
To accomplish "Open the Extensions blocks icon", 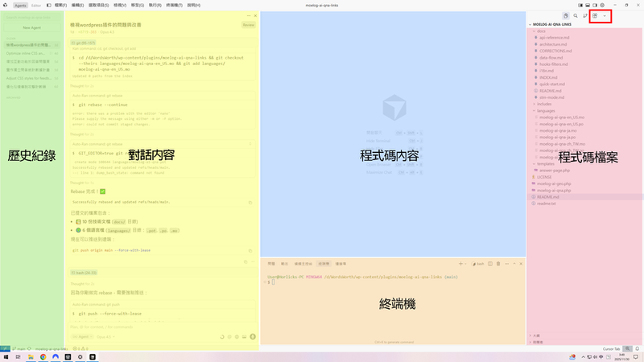I will click(595, 15).
